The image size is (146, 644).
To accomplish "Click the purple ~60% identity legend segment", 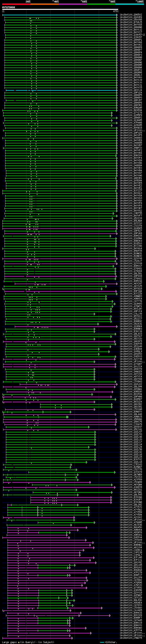I will tap(73, 4).
